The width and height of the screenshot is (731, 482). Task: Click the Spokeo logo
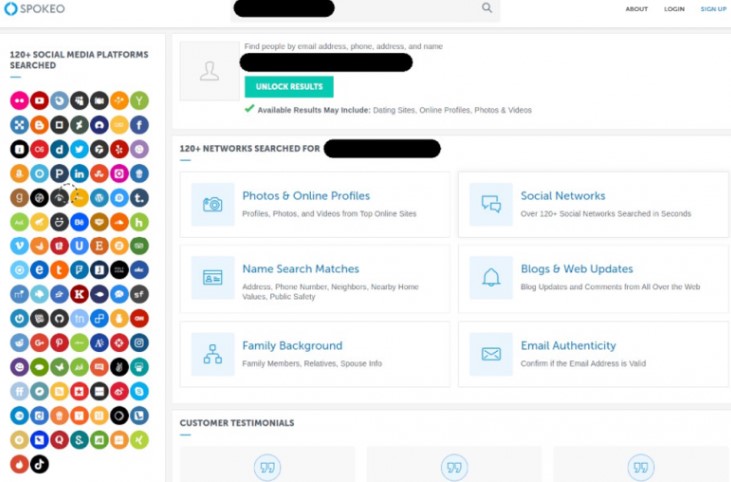[34, 8]
